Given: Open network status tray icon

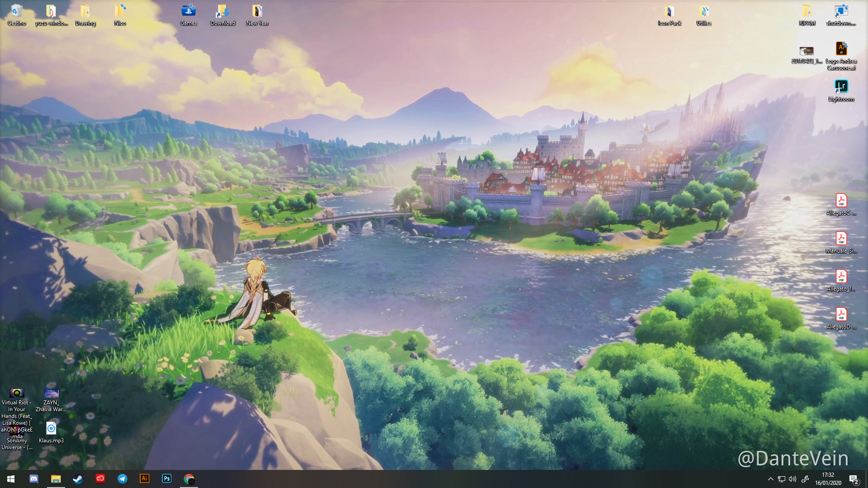Looking at the screenshot, I should [781, 479].
